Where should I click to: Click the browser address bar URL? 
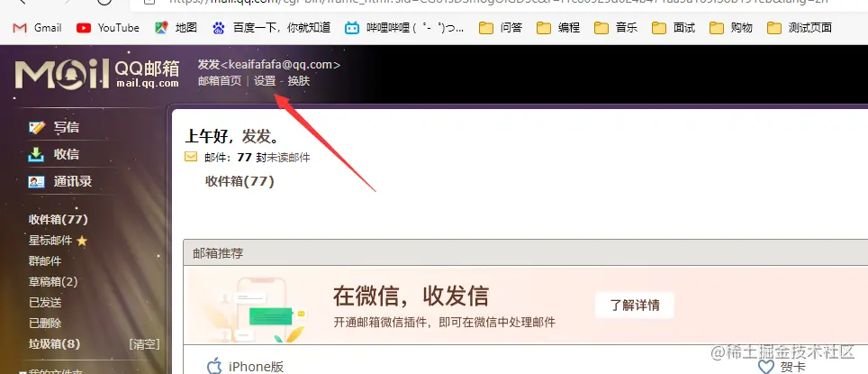498,3
